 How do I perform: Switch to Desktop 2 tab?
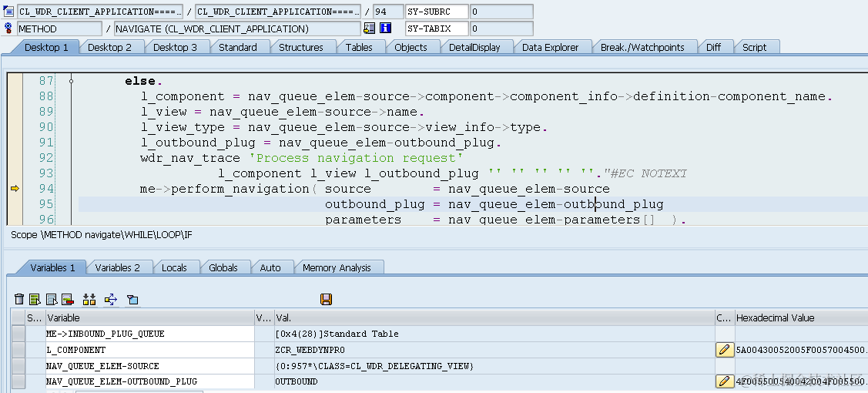(x=109, y=48)
